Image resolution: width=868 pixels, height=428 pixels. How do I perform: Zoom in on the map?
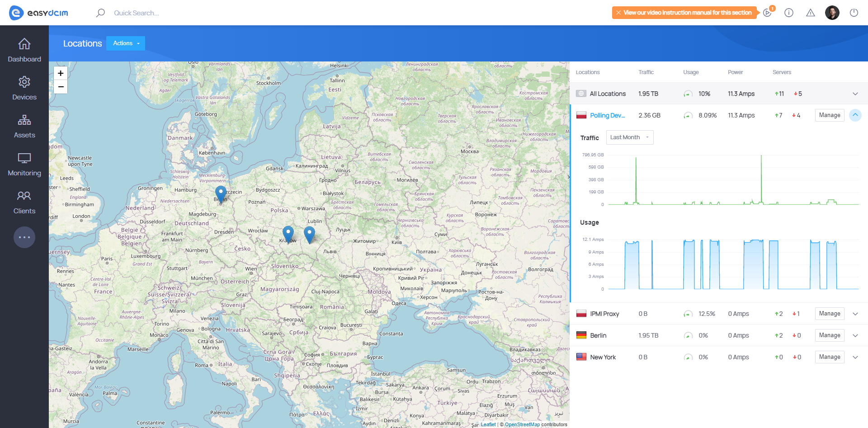coord(61,73)
